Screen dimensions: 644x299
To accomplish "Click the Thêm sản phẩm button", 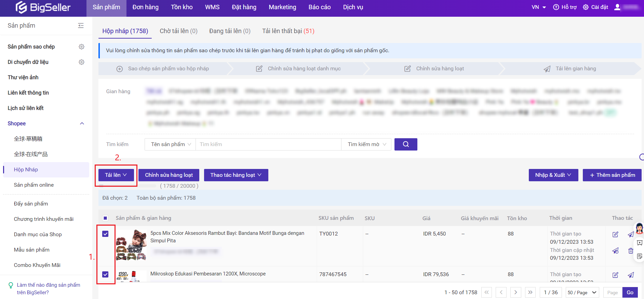I will pyautogui.click(x=612, y=175).
